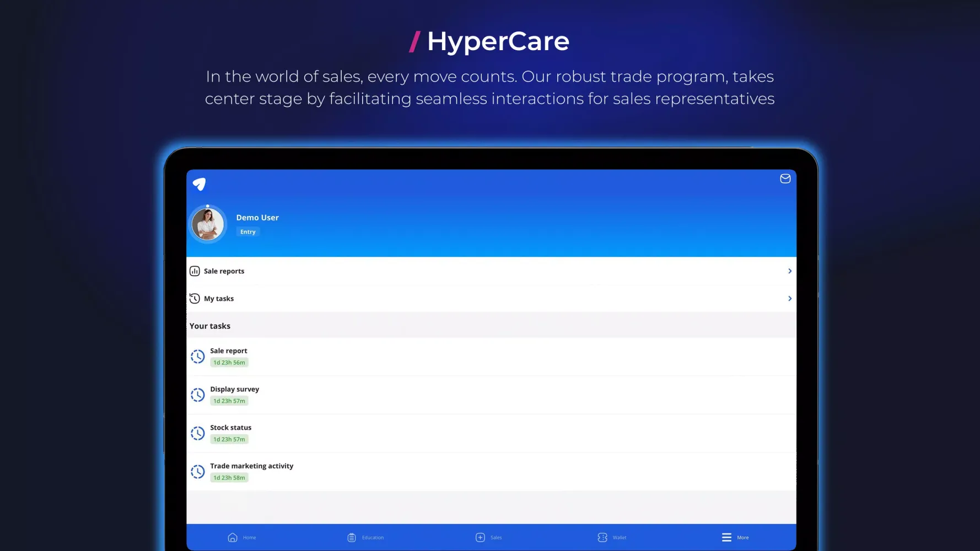The width and height of the screenshot is (980, 551).
Task: Click clock icon beside Stock status
Action: coord(197,434)
